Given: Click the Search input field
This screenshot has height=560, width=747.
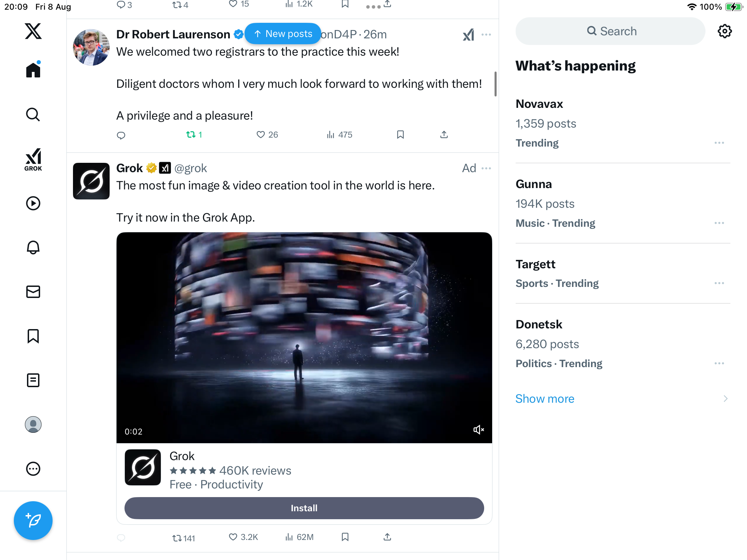Looking at the screenshot, I should coord(610,31).
